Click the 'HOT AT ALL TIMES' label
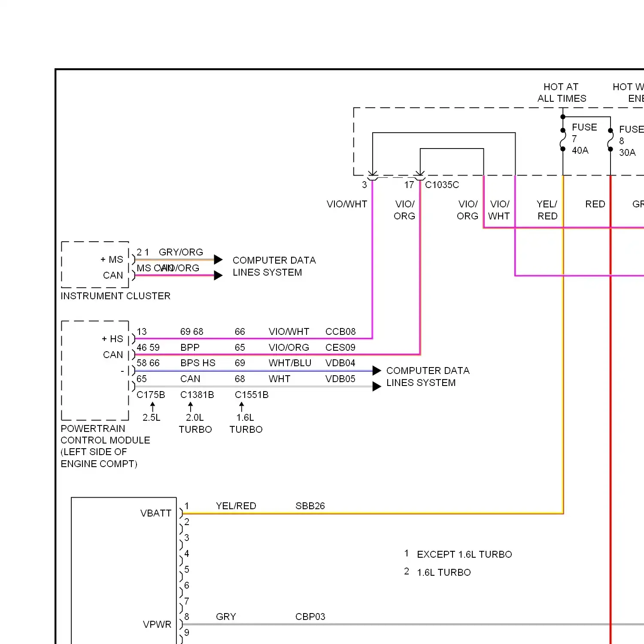Screen dimensions: 644x644 coord(562,93)
